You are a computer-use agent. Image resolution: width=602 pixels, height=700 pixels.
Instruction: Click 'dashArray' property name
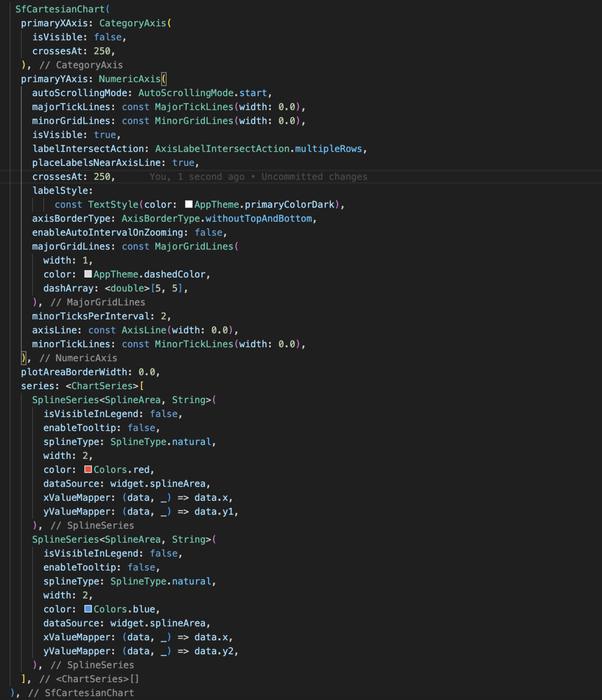68,288
